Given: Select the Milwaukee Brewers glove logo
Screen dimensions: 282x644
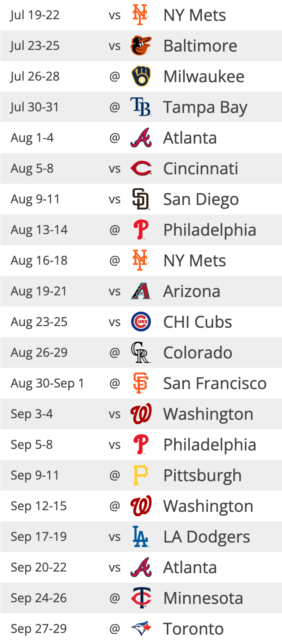Looking at the screenshot, I should click(141, 77).
